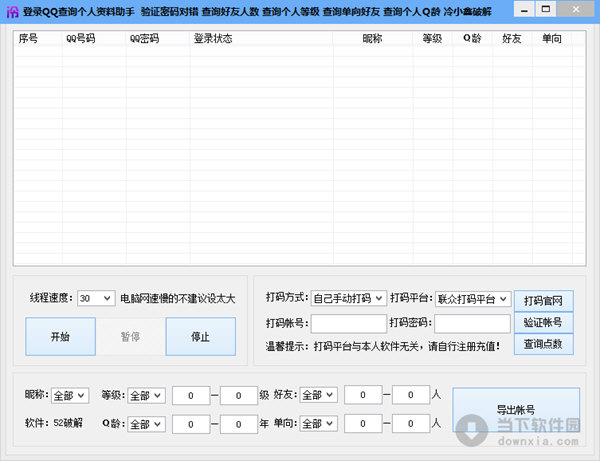Click the 昵称 column header

tap(373, 38)
